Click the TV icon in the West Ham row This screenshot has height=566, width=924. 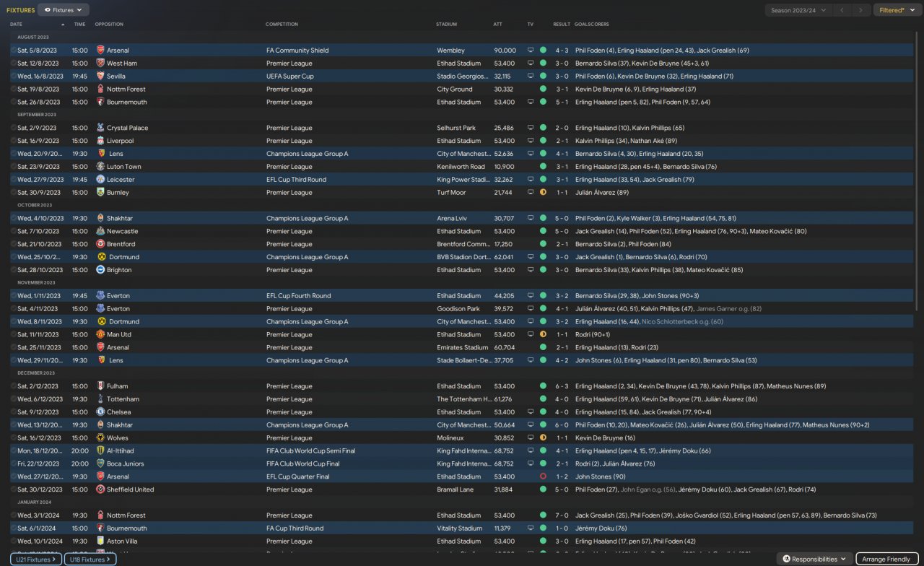coord(531,64)
